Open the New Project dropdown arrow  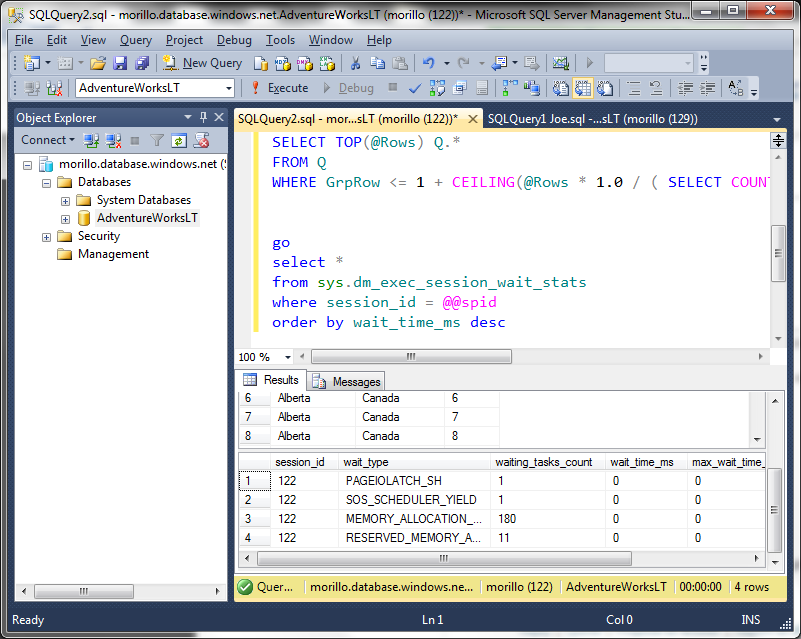point(48,63)
